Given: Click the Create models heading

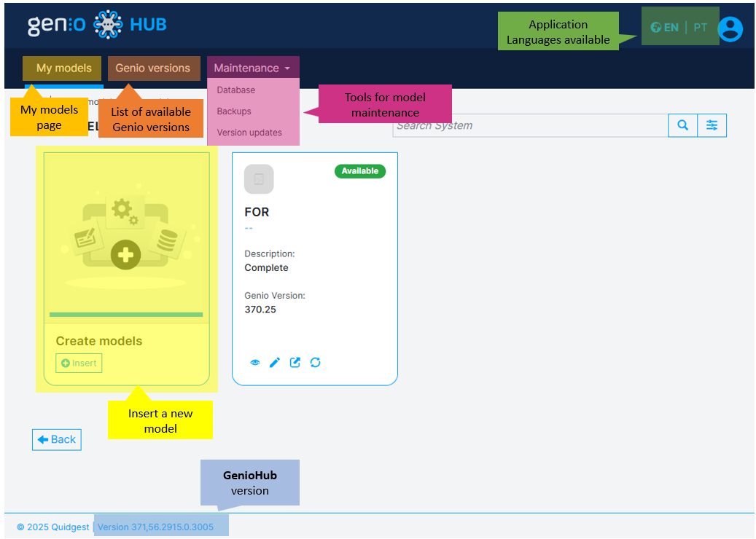Looking at the screenshot, I should (99, 341).
